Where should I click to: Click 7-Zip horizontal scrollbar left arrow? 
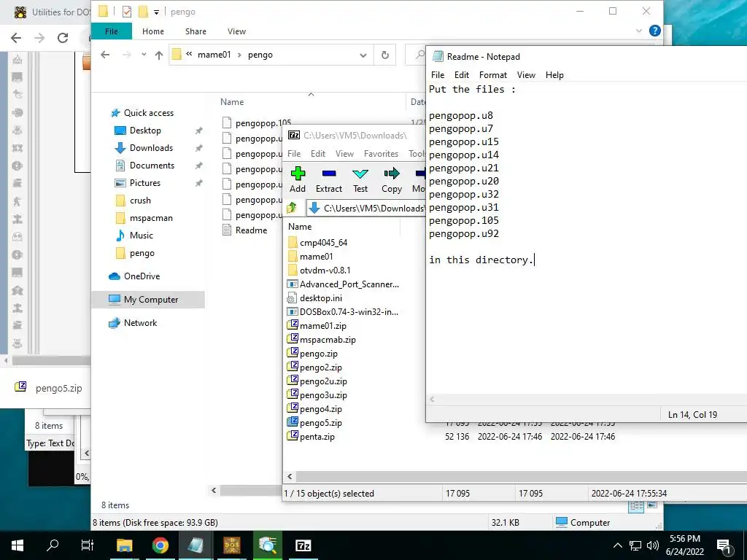290,476
